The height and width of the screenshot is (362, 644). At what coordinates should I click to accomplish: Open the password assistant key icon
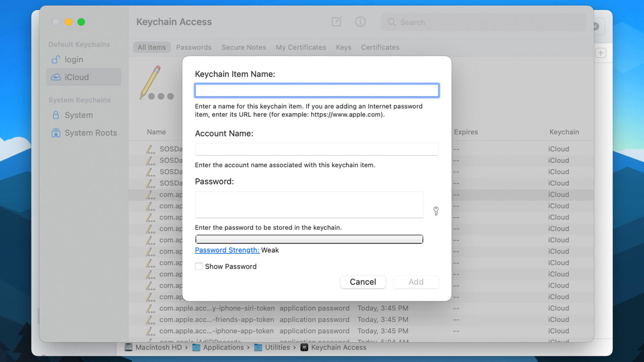pos(436,212)
